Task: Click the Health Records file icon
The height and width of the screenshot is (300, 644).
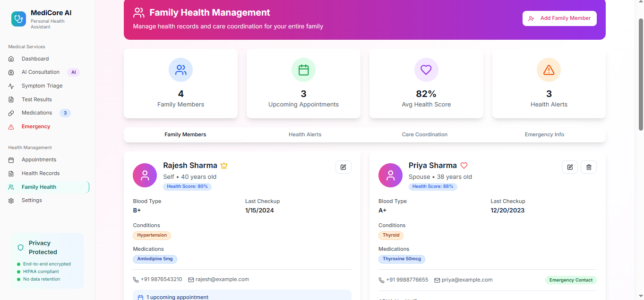Action: 11,174
